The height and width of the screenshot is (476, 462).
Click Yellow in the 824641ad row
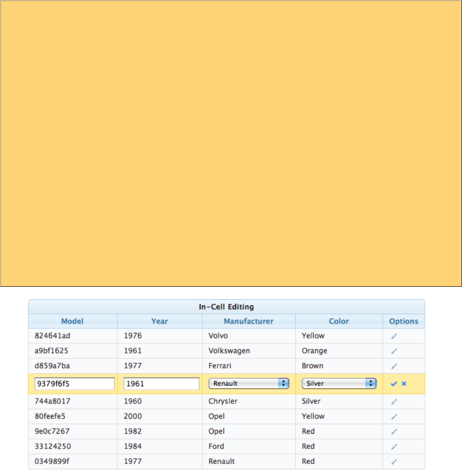[313, 336]
